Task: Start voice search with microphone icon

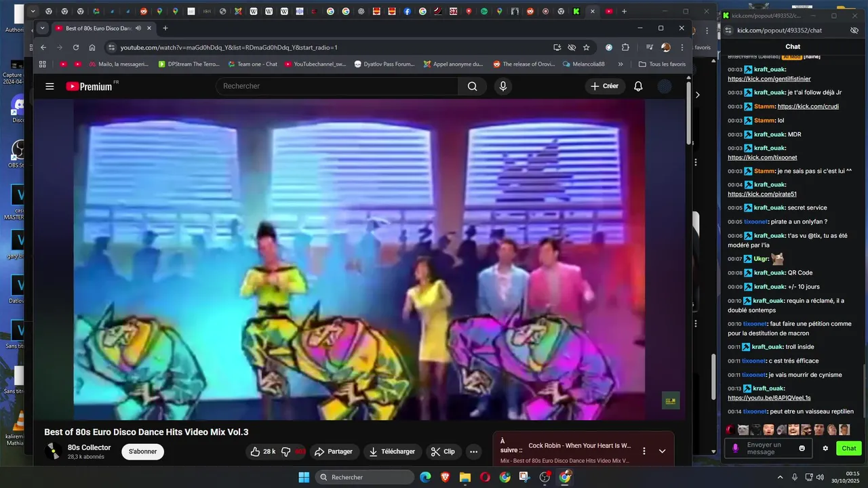Action: point(502,86)
